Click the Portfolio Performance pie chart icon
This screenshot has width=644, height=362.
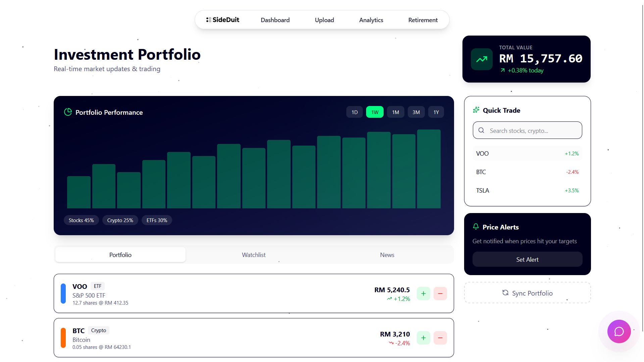pos(68,112)
